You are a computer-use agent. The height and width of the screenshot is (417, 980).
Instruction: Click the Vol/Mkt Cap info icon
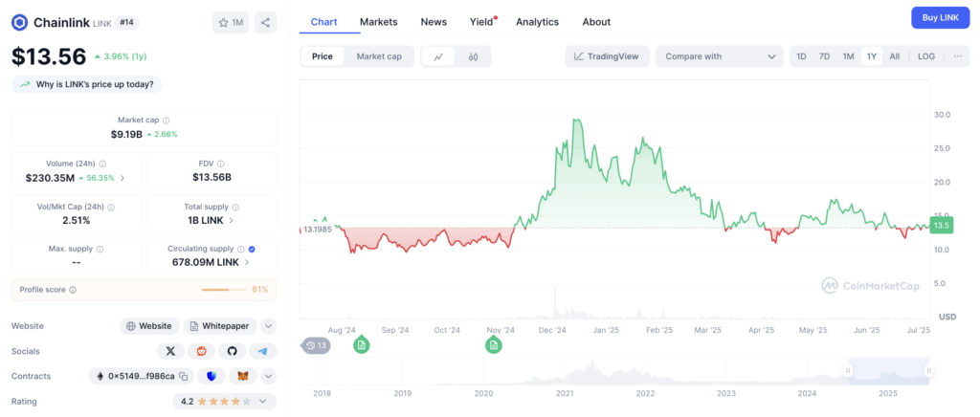[111, 207]
